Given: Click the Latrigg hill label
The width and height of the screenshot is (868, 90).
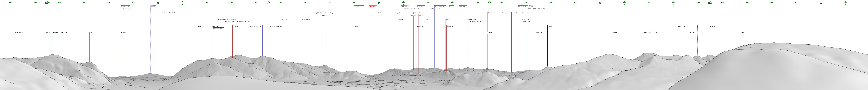Looking at the screenshot, I should pos(356,26).
